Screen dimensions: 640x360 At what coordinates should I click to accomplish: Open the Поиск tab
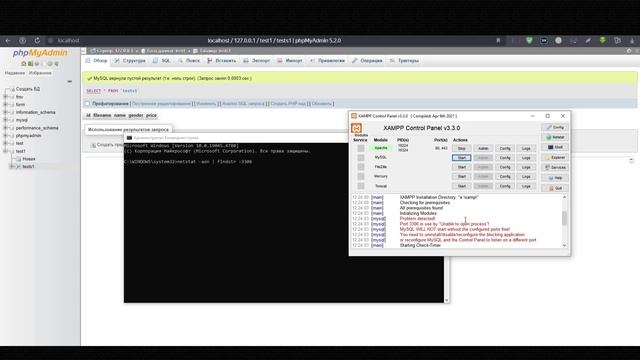pyautogui.click(x=189, y=60)
